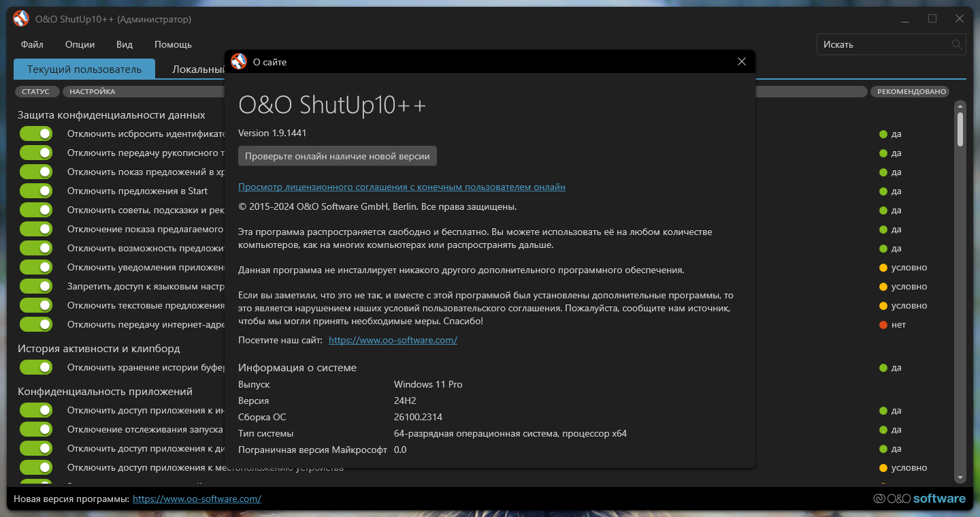980x517 pixels.
Task: Click the '24H2' version value
Action: 406,401
